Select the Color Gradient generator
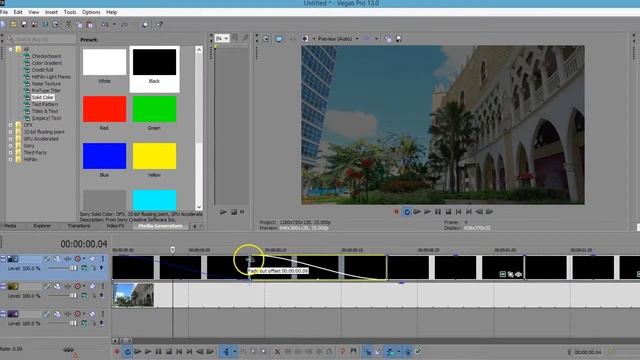 click(x=47, y=63)
